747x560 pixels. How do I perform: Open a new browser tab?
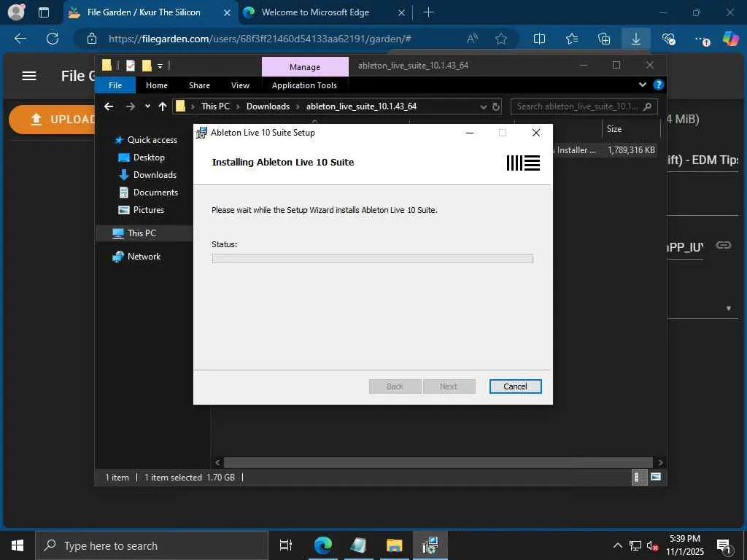click(428, 12)
